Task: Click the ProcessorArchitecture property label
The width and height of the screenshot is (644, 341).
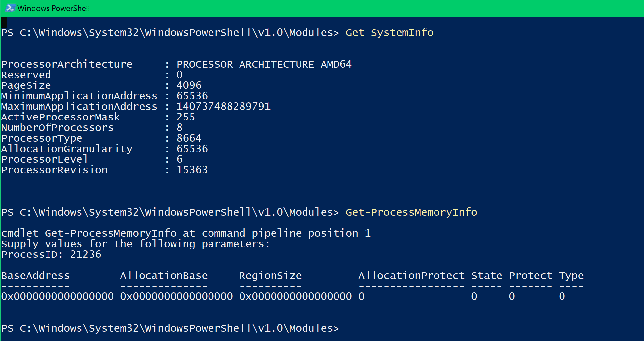Action: pyautogui.click(x=67, y=64)
